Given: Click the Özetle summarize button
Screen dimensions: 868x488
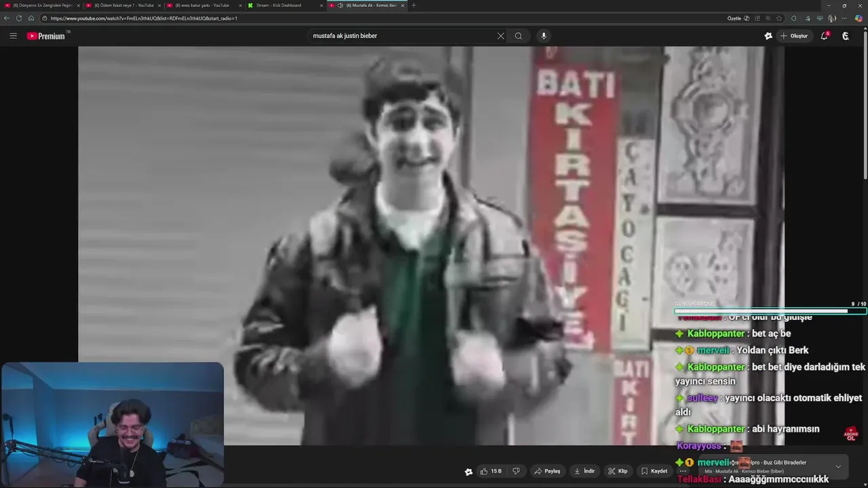Looking at the screenshot, I should 734,18.
